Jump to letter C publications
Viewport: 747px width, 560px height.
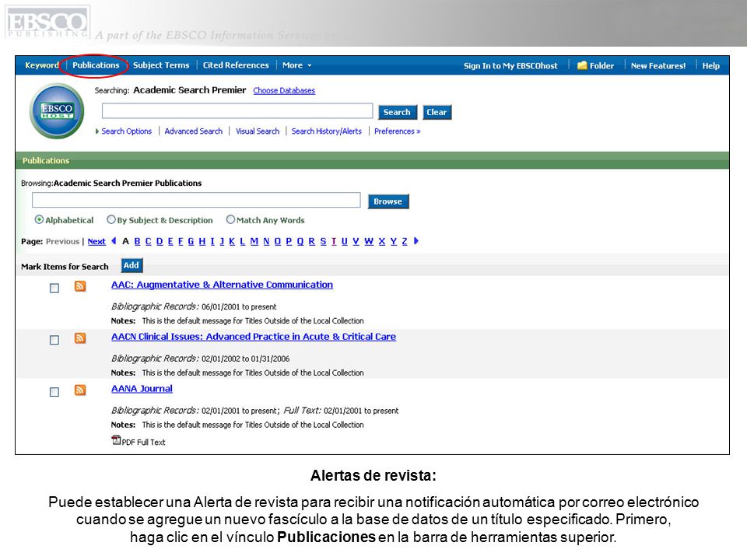tap(148, 241)
